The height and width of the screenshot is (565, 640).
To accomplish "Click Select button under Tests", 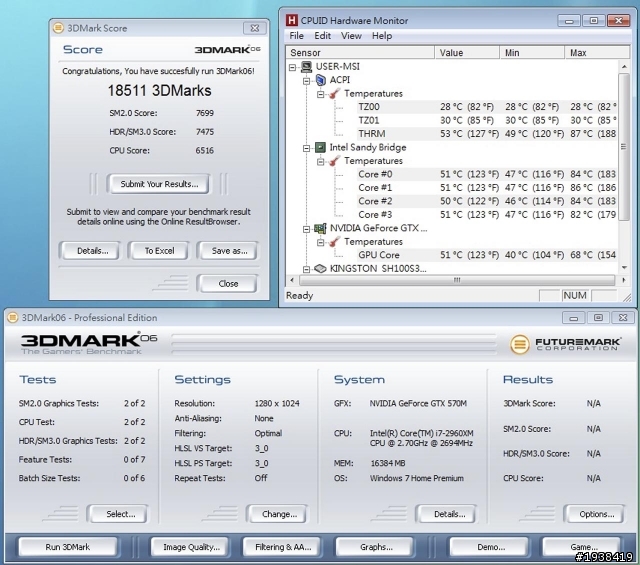I will coord(118,514).
